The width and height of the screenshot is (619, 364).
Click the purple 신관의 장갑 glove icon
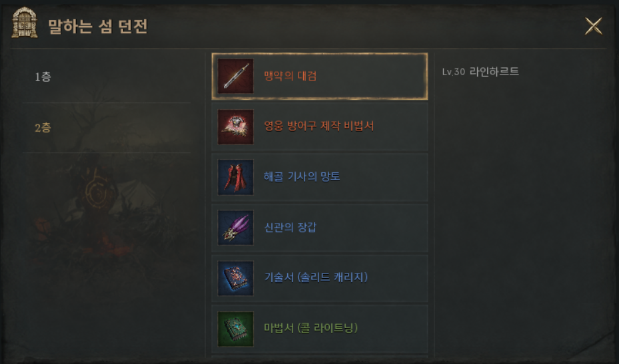236,228
